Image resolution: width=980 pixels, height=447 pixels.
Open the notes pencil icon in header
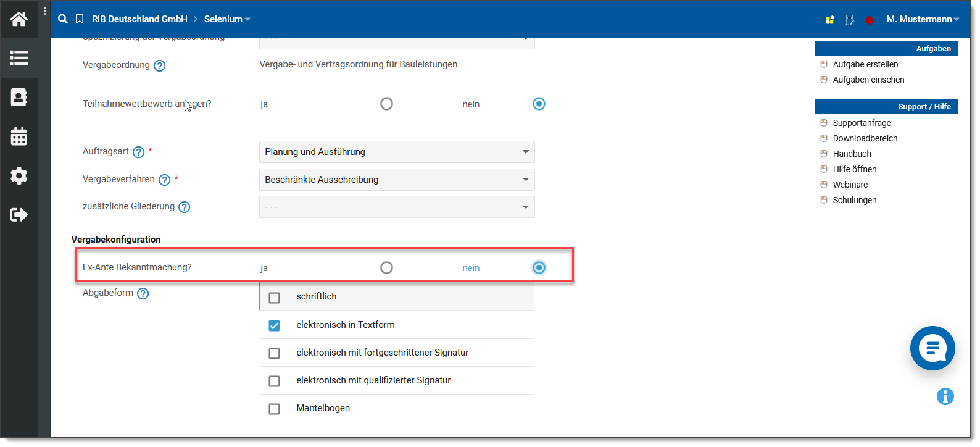pyautogui.click(x=849, y=20)
